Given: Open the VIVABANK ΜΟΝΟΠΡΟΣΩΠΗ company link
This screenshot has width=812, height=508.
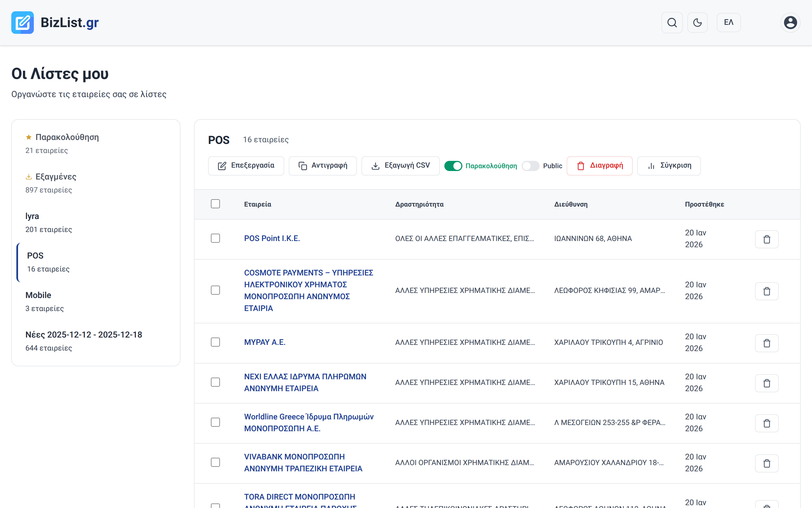Looking at the screenshot, I should coord(303,462).
